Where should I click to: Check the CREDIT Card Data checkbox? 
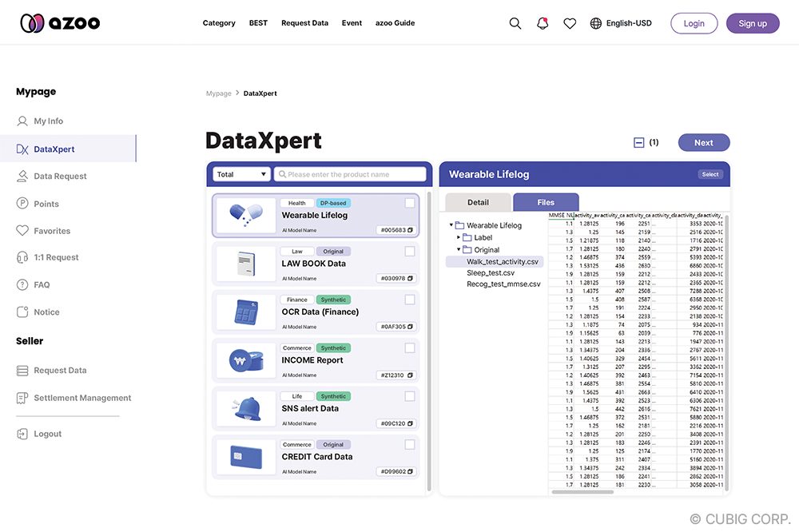click(410, 445)
